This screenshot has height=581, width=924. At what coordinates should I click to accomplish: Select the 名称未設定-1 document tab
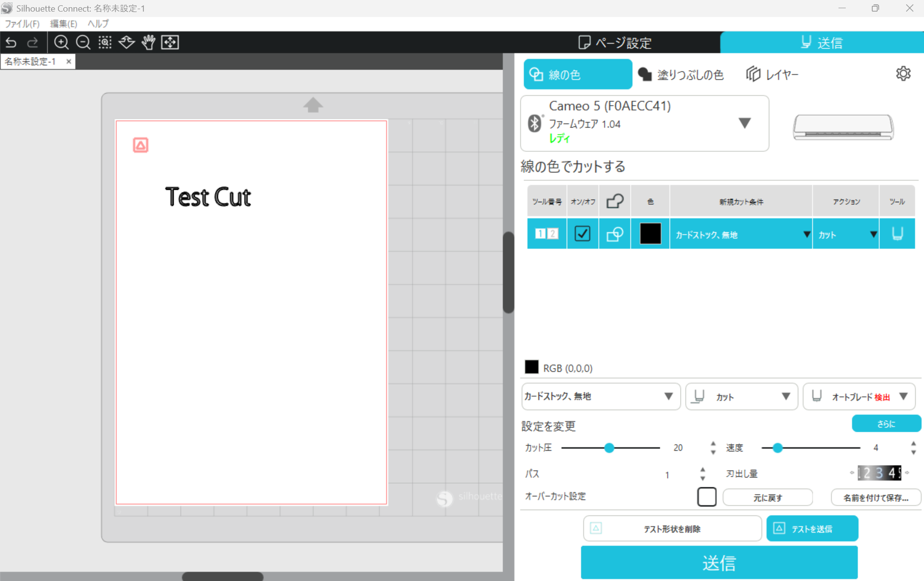pos(30,61)
